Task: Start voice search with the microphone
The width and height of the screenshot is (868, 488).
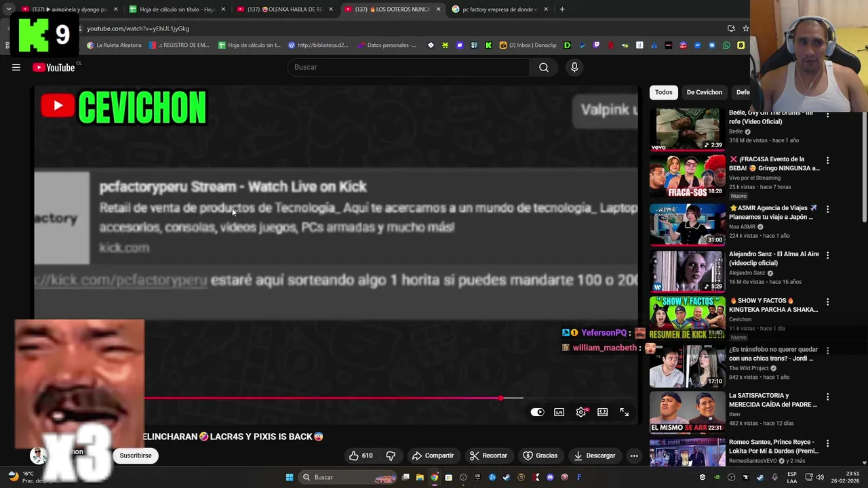Action: click(x=574, y=67)
